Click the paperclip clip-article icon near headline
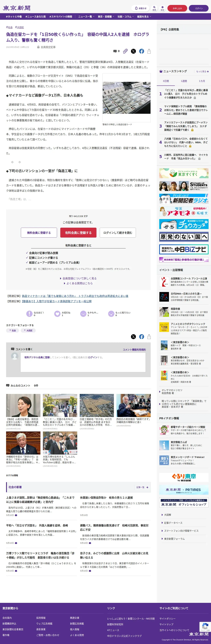This screenshot has width=211, height=644. tap(125, 51)
